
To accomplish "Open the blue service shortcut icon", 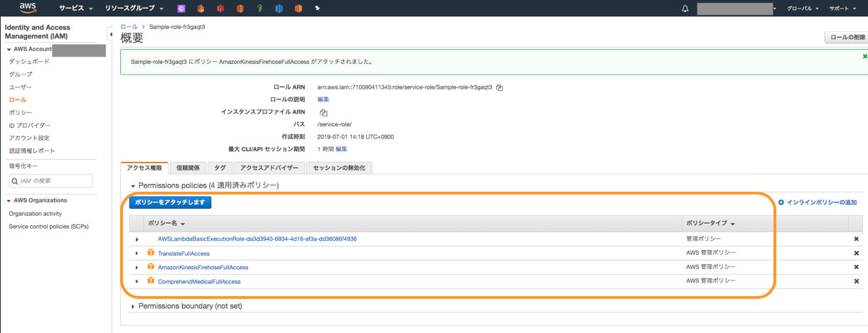I will point(279,9).
